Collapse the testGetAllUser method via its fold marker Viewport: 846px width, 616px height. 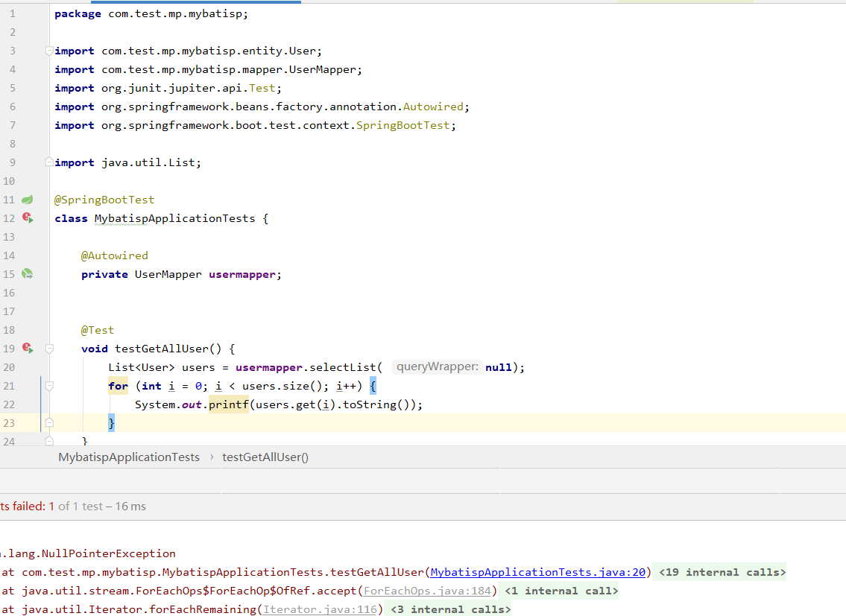(x=49, y=349)
